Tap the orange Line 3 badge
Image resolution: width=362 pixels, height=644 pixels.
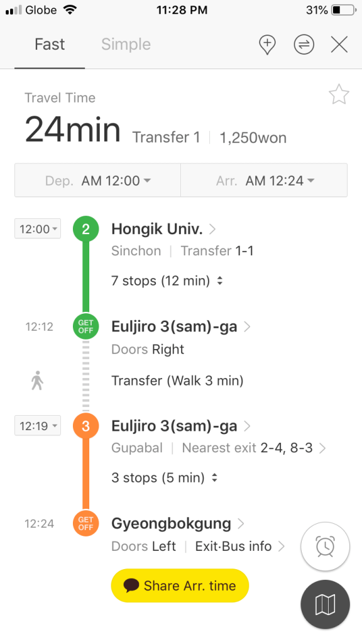(x=85, y=426)
